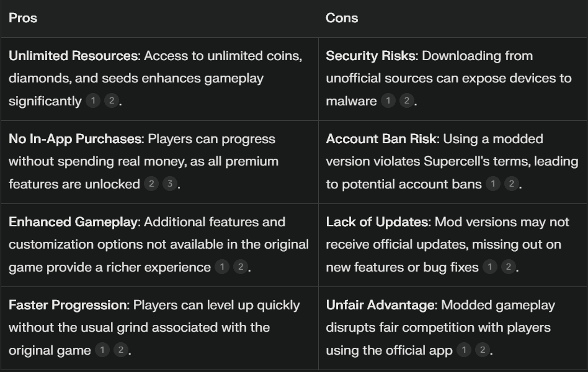Click the Pros column header
Image resolution: width=588 pixels, height=372 pixels.
(x=23, y=18)
